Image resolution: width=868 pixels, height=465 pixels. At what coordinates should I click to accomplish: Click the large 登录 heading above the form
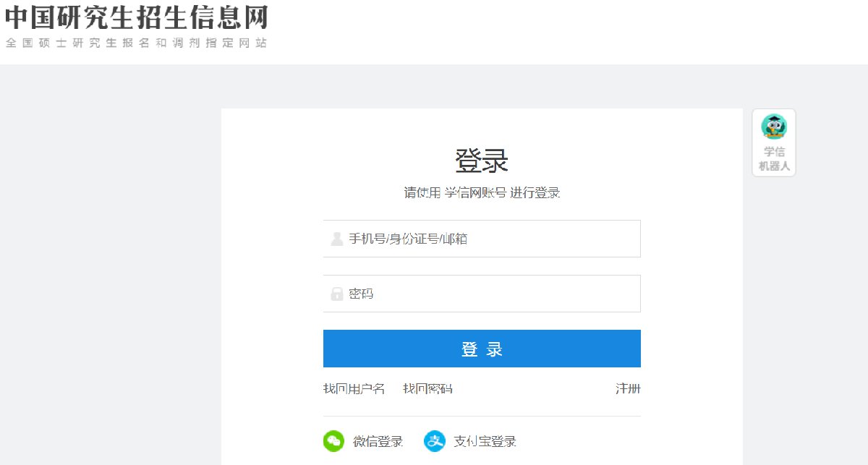tap(482, 161)
